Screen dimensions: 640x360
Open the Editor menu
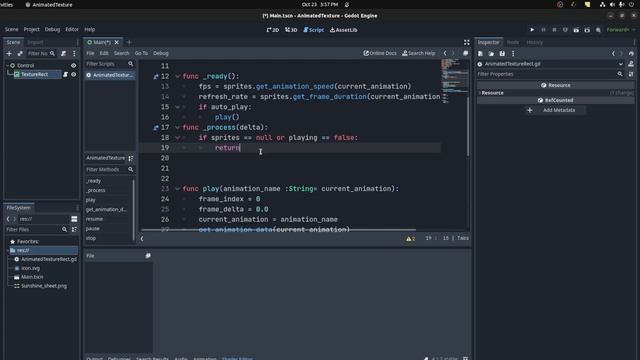click(72, 29)
